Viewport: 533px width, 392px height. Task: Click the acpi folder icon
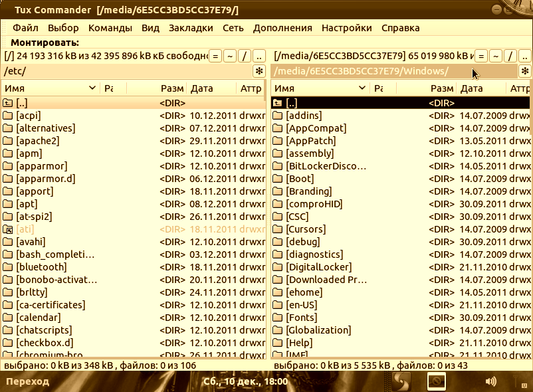[8, 116]
